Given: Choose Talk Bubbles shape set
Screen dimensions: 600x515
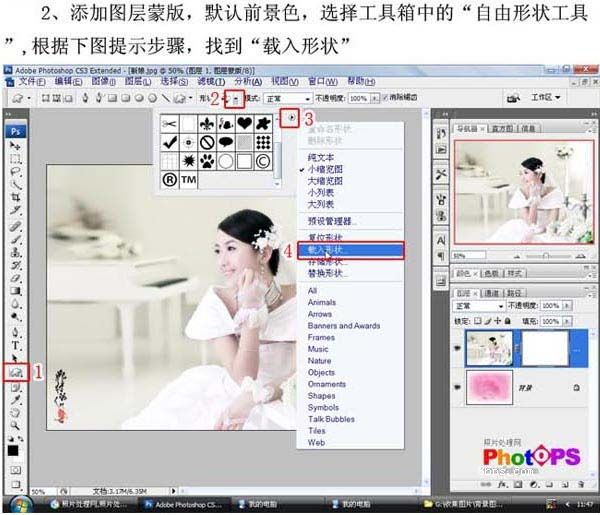Looking at the screenshot, I should point(331,419).
